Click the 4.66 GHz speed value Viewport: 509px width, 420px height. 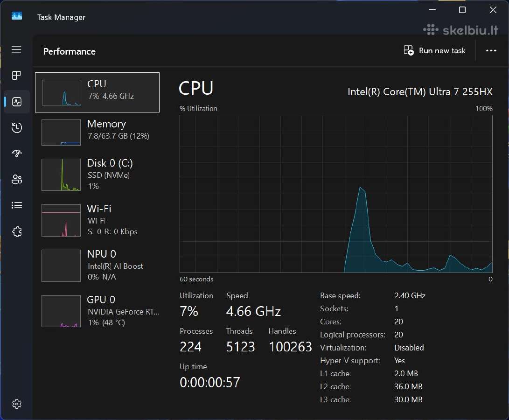point(253,311)
